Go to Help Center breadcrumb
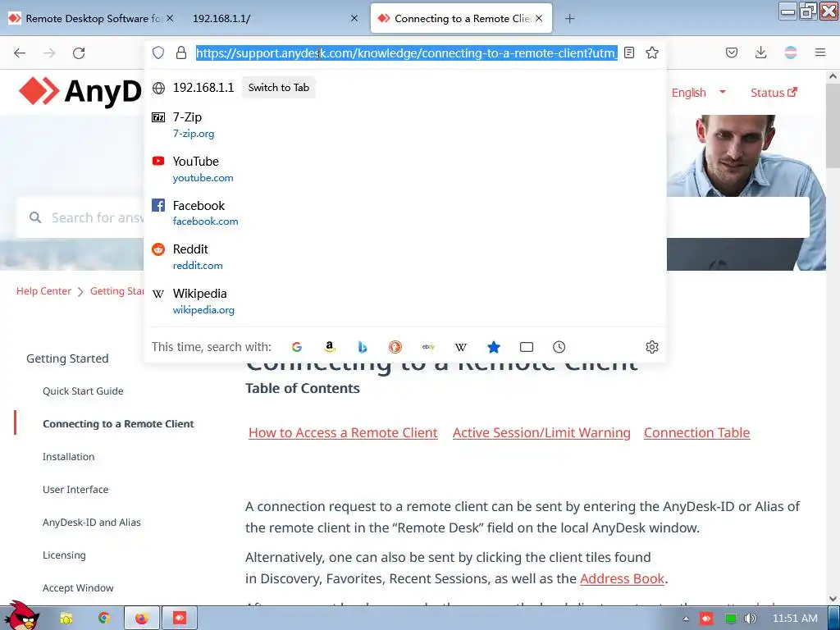Screen dimensions: 840x630 44,291
